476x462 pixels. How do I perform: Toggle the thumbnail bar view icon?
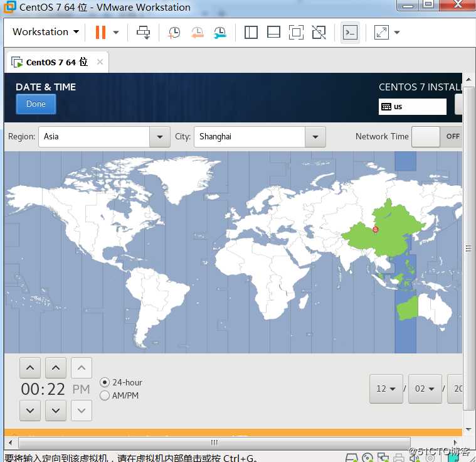click(273, 32)
